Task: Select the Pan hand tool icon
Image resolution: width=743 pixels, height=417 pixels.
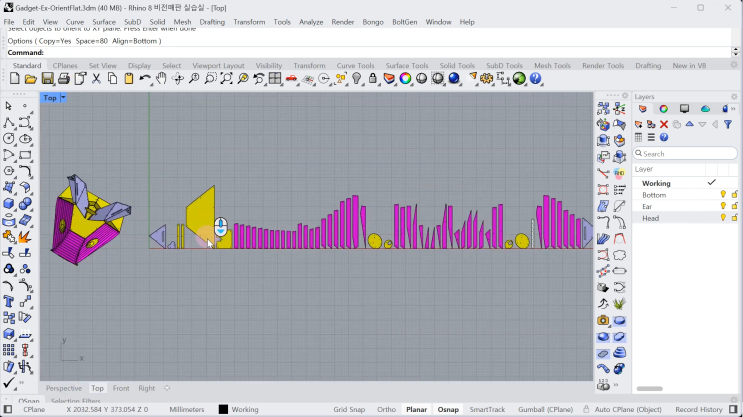Action: tap(162, 79)
